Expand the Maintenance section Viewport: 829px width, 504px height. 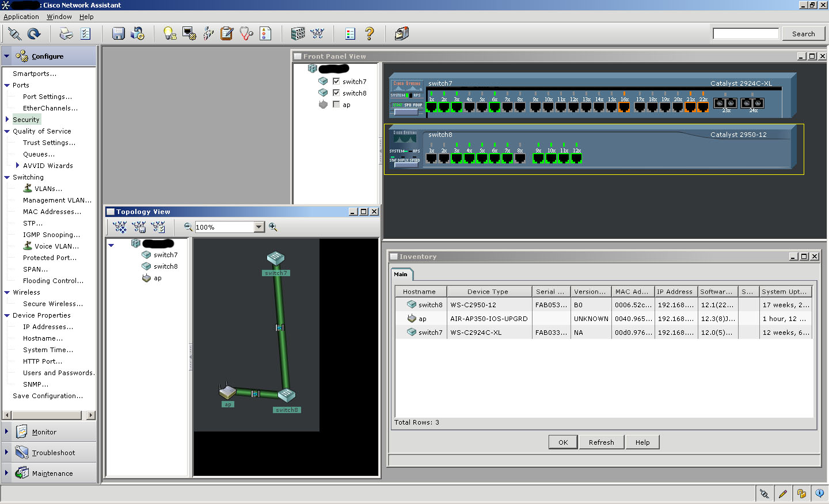coord(7,473)
